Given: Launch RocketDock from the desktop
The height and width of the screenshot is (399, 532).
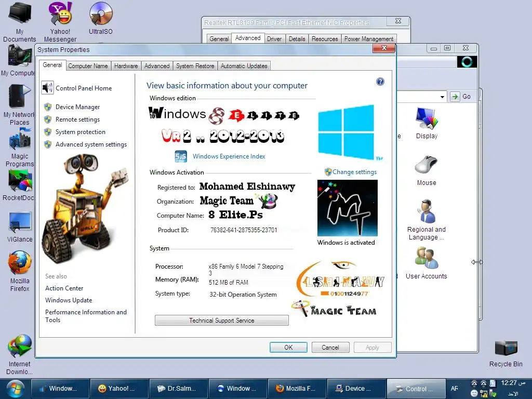Looking at the screenshot, I should pyautogui.click(x=19, y=185).
